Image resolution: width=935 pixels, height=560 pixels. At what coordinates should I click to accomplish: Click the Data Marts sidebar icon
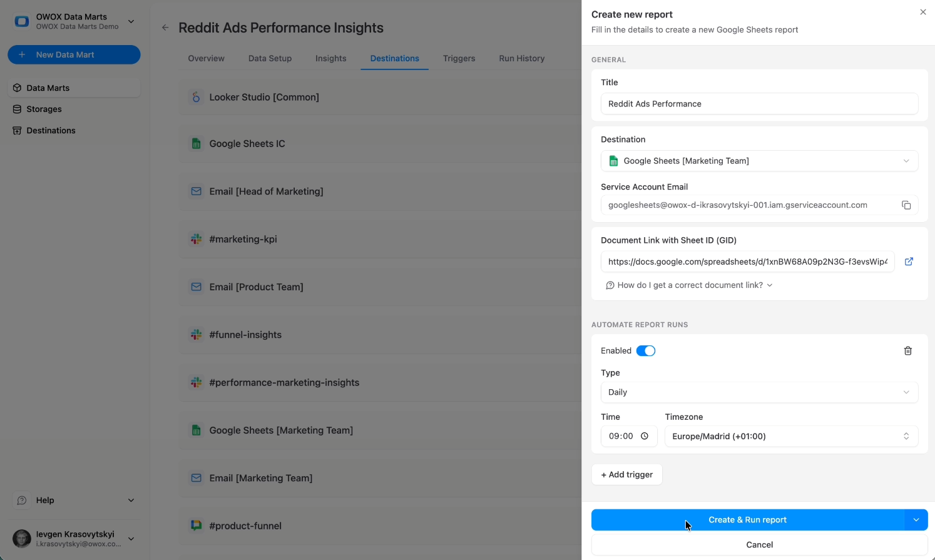pyautogui.click(x=17, y=88)
